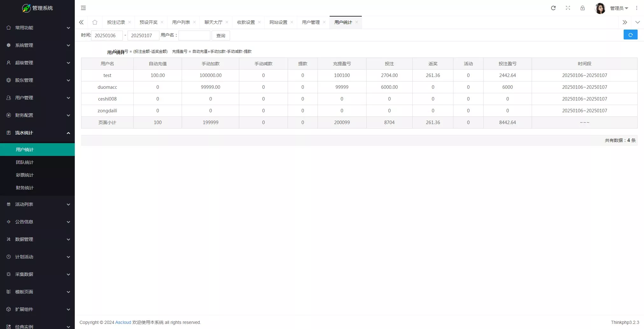Open the 管理员 account dropdown
This screenshot has width=644, height=329.
(x=619, y=8)
